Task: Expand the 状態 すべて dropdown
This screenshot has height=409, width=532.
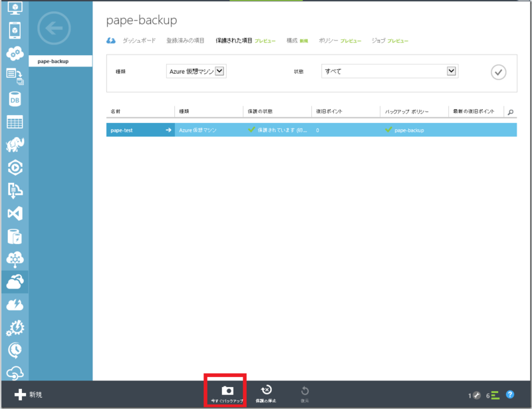Action: pos(390,71)
